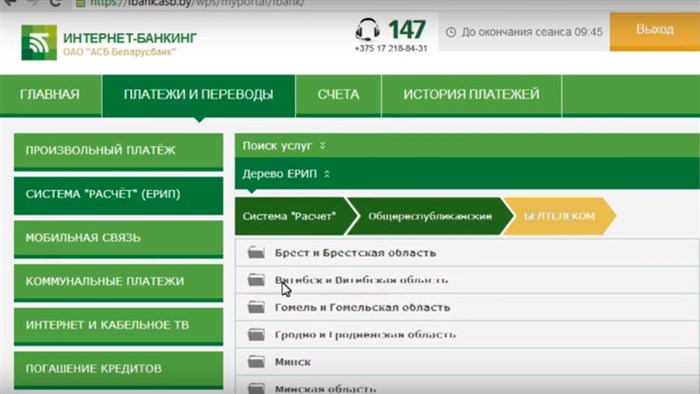700x394 pixels.
Task: Click the browser reload icon
Action: pyautogui.click(x=55, y=3)
